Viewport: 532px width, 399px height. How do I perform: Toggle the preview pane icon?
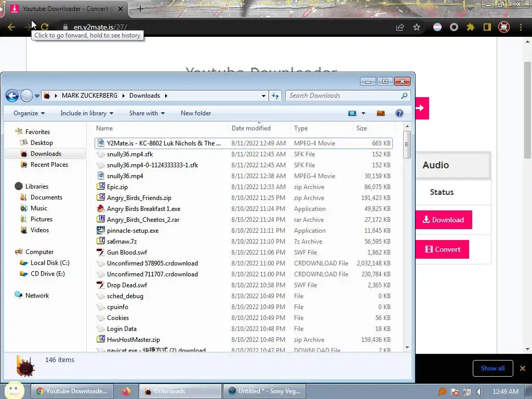click(381, 113)
